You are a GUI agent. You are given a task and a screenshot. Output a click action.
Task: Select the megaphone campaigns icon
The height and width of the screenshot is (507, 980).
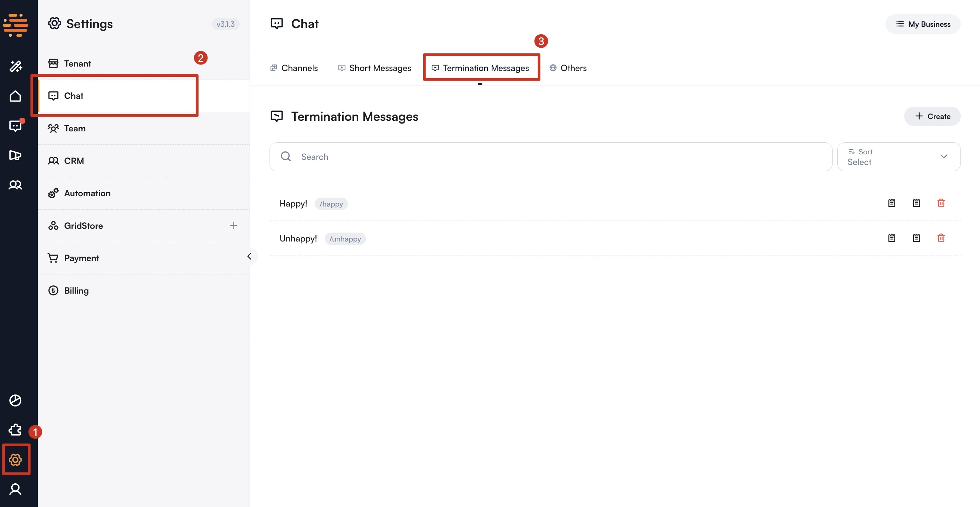tap(15, 155)
